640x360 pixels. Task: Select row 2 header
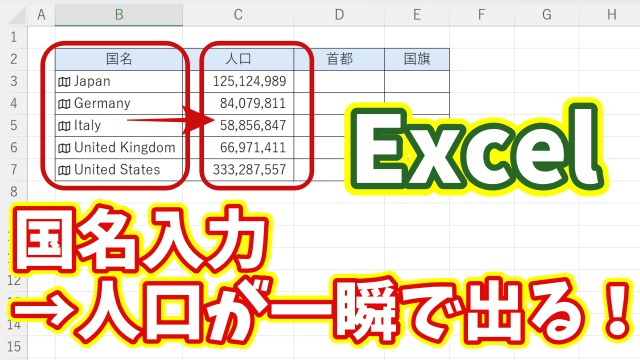click(x=14, y=59)
